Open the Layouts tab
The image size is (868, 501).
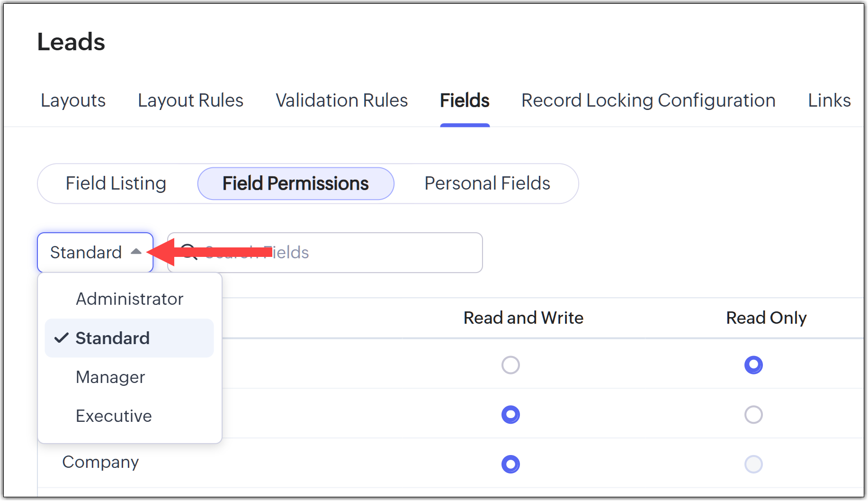[73, 100]
